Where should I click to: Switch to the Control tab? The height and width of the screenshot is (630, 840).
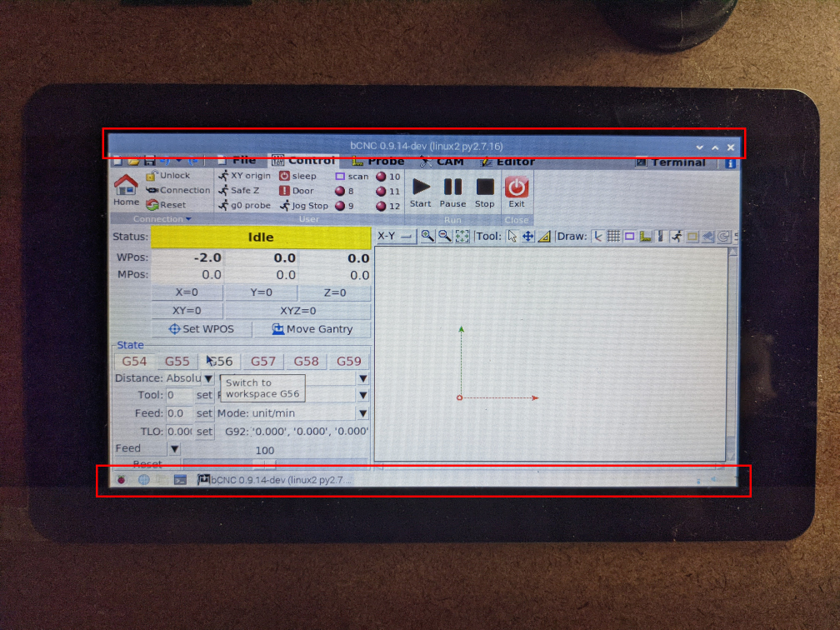(303, 160)
